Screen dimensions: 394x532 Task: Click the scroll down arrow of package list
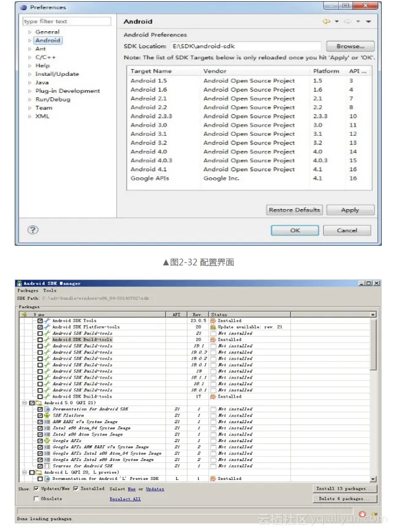tap(373, 479)
